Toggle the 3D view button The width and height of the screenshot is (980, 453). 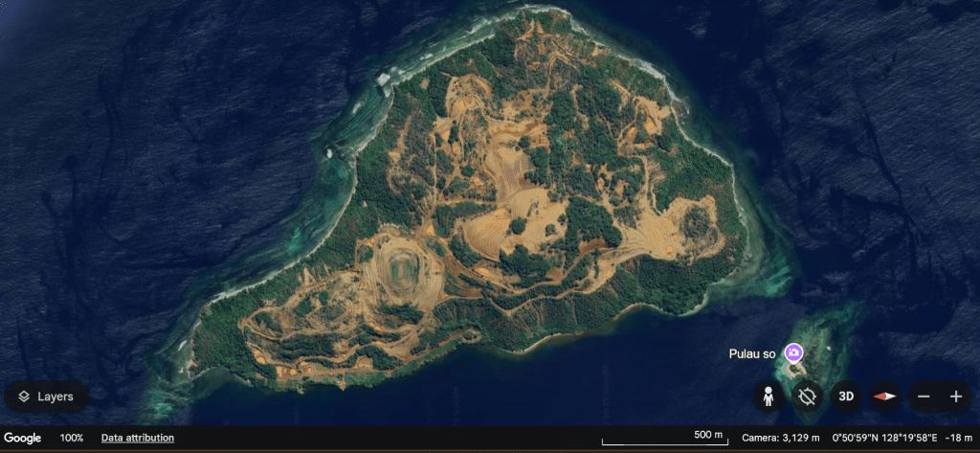(846, 396)
